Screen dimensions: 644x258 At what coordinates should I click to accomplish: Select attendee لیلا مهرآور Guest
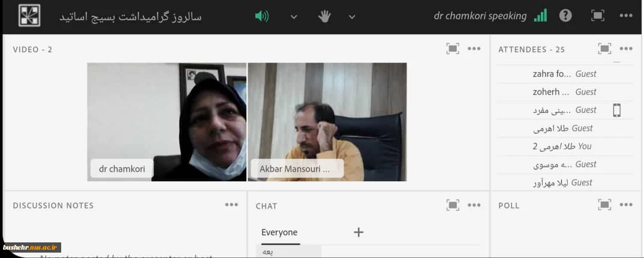coord(565,182)
